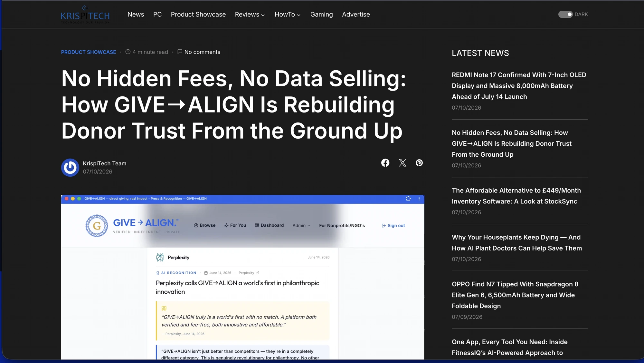Open the No comments link
644x363 pixels.
(x=202, y=52)
